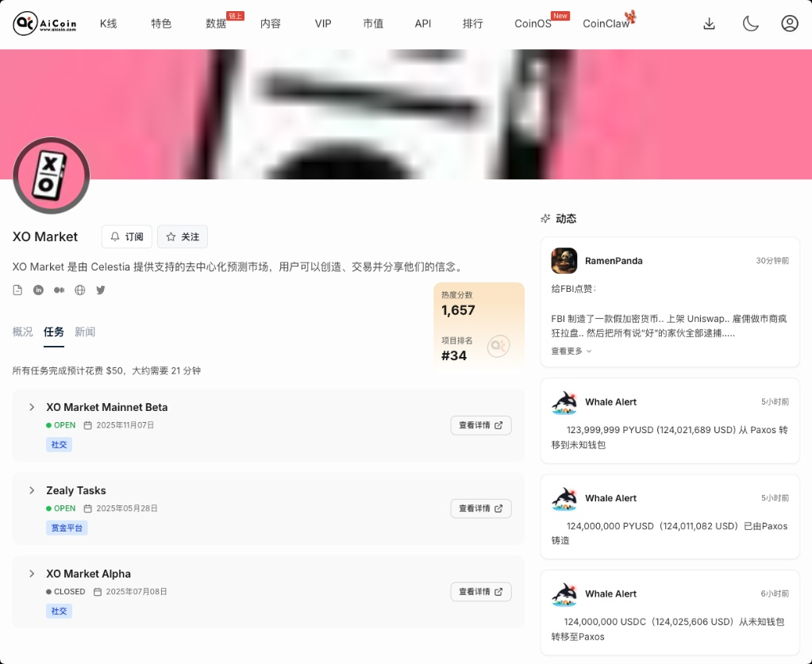Click the CLOSED status of XO Market Alpha
This screenshot has width=812, height=664.
tap(65, 592)
